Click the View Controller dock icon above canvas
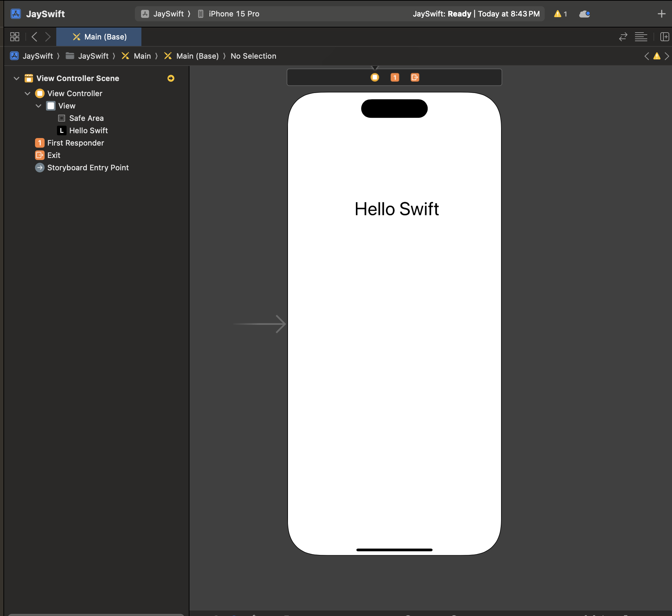The image size is (672, 616). pos(375,77)
